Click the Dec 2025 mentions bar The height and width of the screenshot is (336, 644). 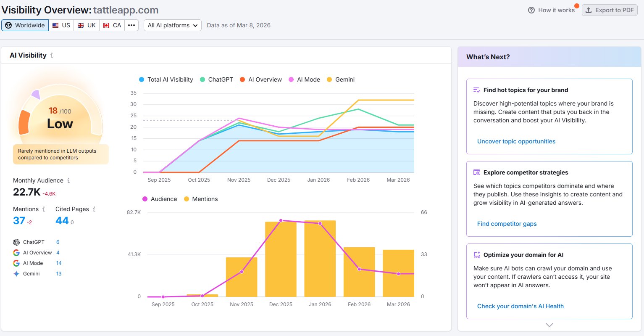(281, 259)
